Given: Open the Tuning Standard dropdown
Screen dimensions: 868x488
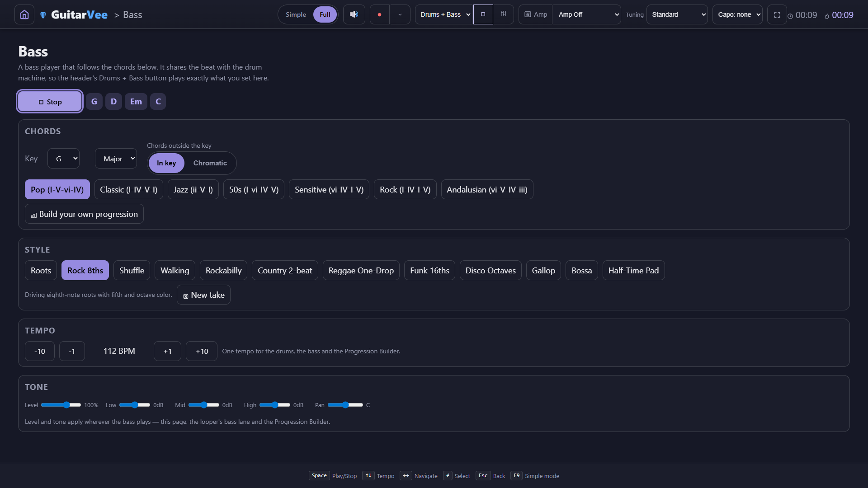Looking at the screenshot, I should [x=677, y=14].
